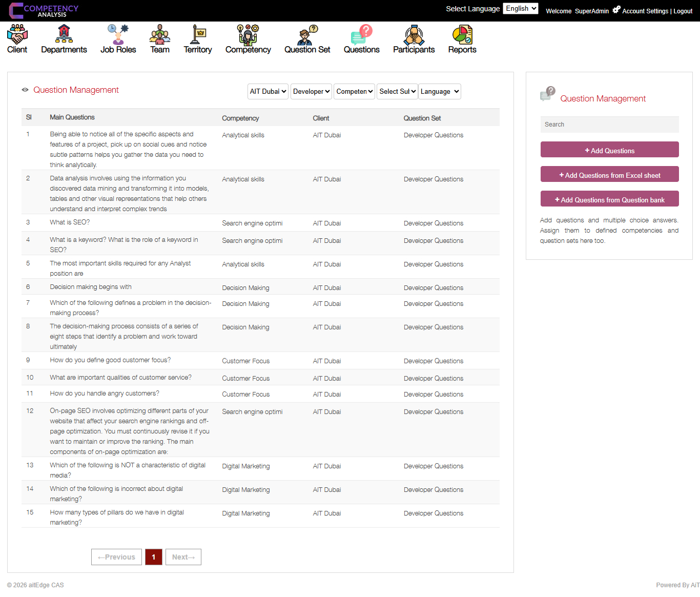Open the AIT Dubai client filter
700x597 pixels.
pyautogui.click(x=267, y=91)
